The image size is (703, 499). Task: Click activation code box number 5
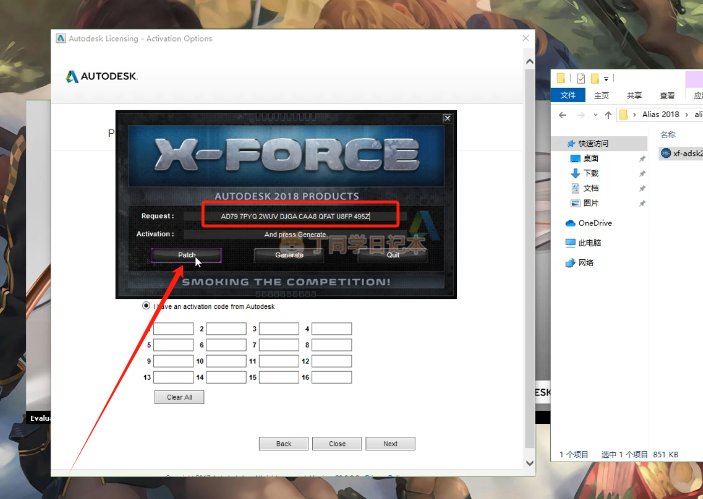click(x=174, y=345)
